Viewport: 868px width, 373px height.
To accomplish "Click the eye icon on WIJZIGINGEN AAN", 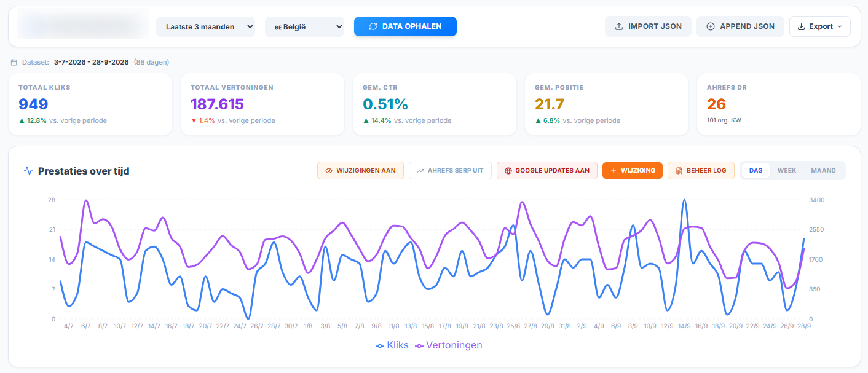I will coord(329,171).
